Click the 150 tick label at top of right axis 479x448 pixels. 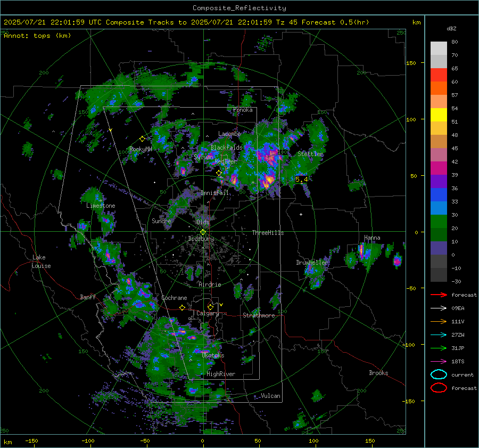click(411, 63)
